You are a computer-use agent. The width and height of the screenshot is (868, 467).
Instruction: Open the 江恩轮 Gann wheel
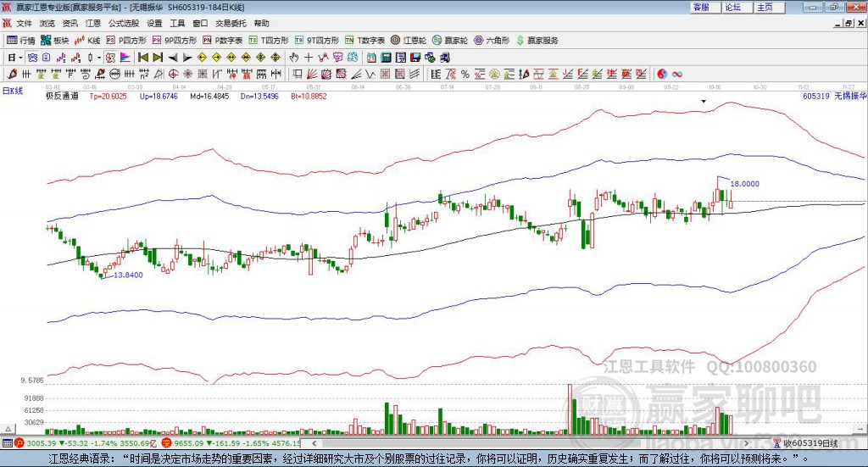(x=409, y=41)
